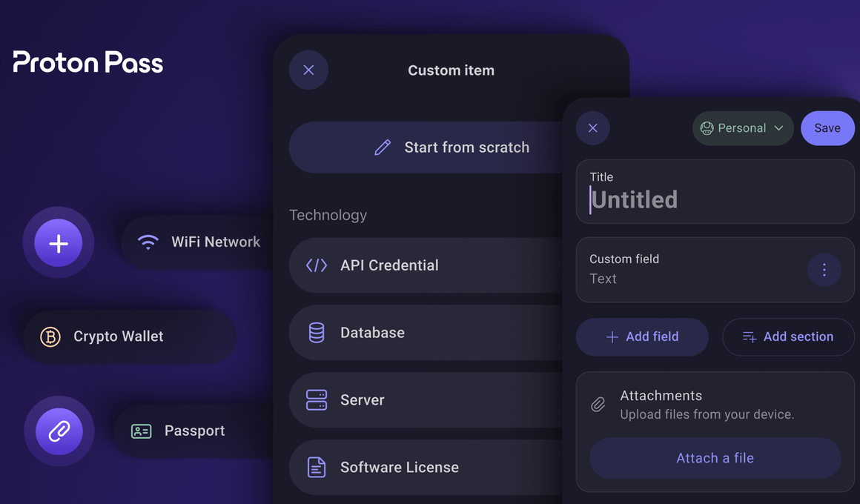This screenshot has width=860, height=504.
Task: Click the pencil icon beside Start from scratch
Action: (x=383, y=147)
